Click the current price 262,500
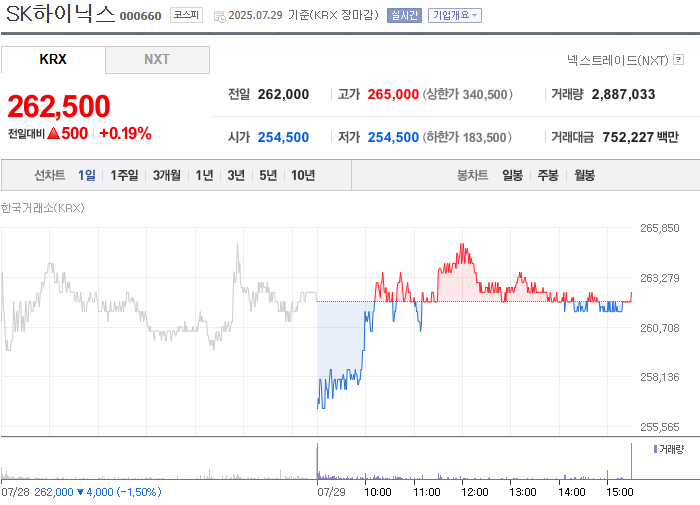The width and height of the screenshot is (700, 505). [58, 106]
